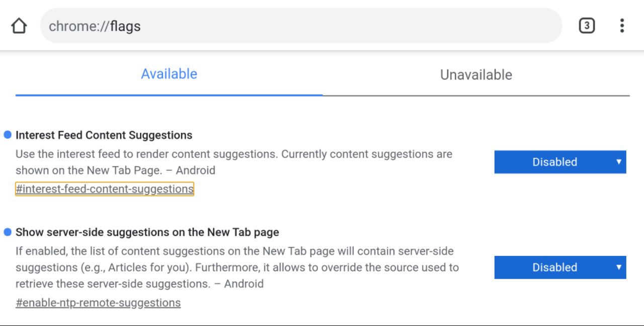The height and width of the screenshot is (326, 644).
Task: Tap the Home icon
Action: coord(19,26)
